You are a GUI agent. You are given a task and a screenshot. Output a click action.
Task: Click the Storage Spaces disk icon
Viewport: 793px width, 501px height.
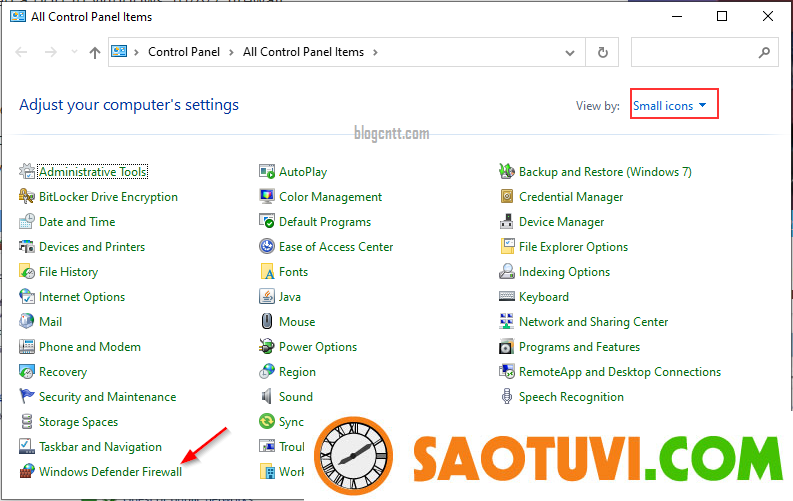click(27, 422)
